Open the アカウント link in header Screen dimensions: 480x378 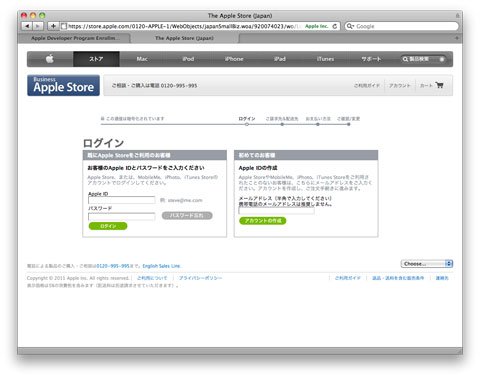click(x=399, y=86)
